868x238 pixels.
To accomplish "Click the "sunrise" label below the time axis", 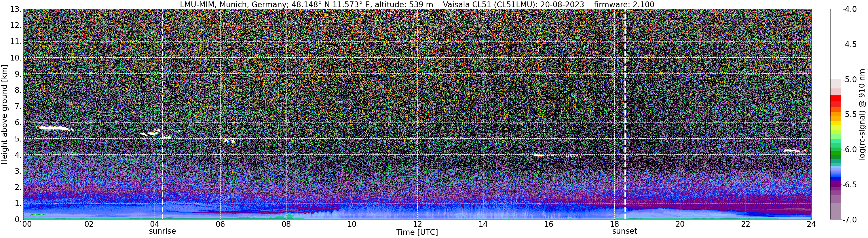I will [x=162, y=231].
